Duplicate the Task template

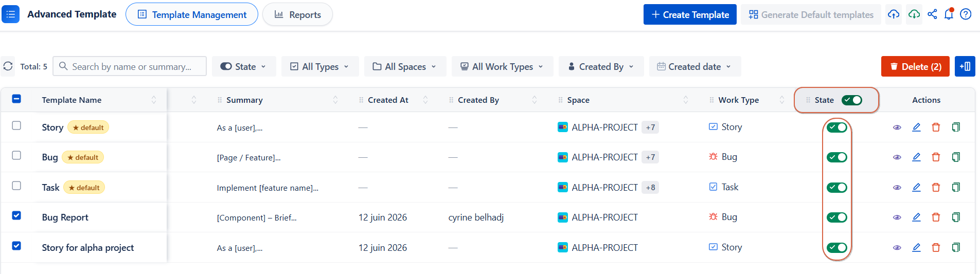956,187
